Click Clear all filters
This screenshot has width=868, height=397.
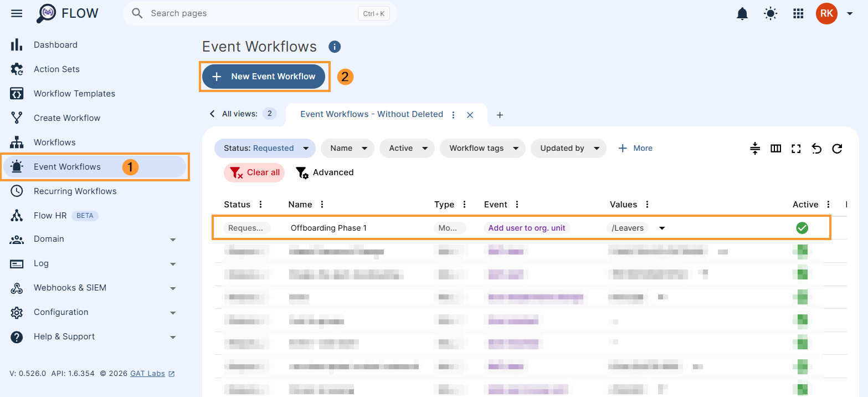point(254,172)
